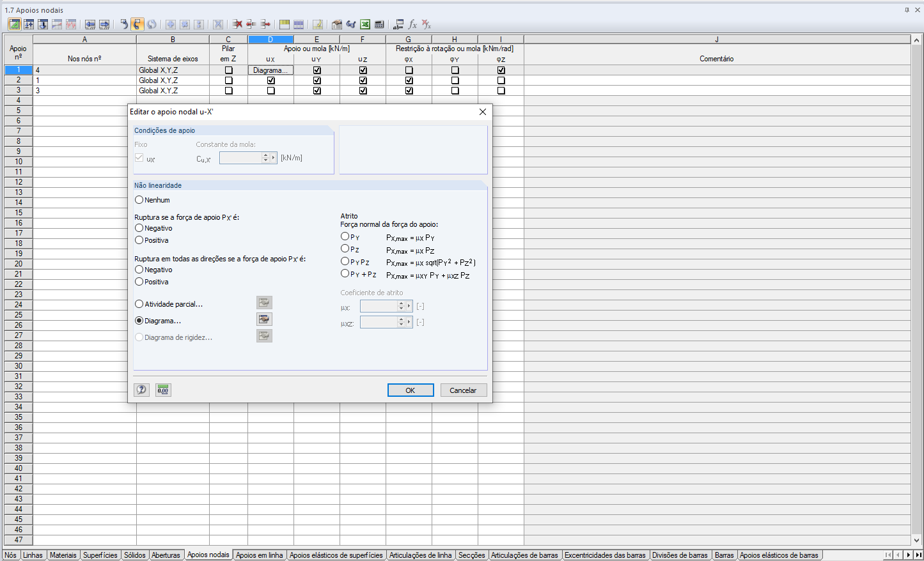Click the red left-pointing arrow toolbar icon

pyautogui.click(x=251, y=24)
